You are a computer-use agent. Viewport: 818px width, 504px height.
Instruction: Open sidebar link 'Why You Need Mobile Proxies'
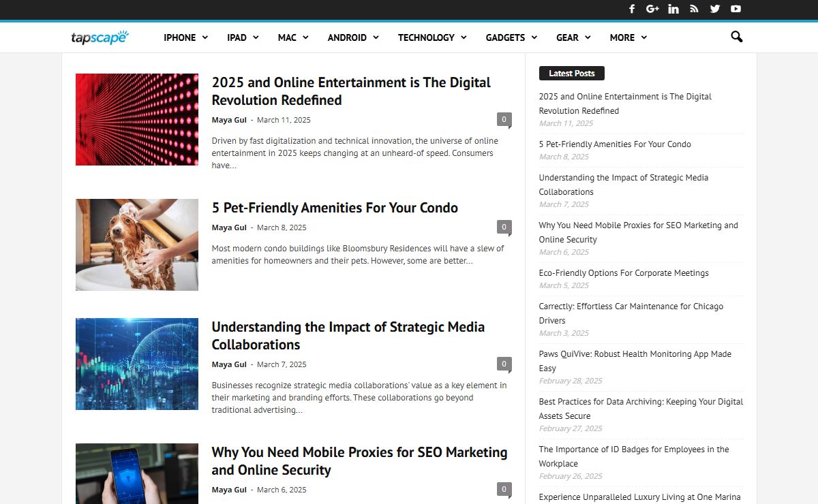638,232
